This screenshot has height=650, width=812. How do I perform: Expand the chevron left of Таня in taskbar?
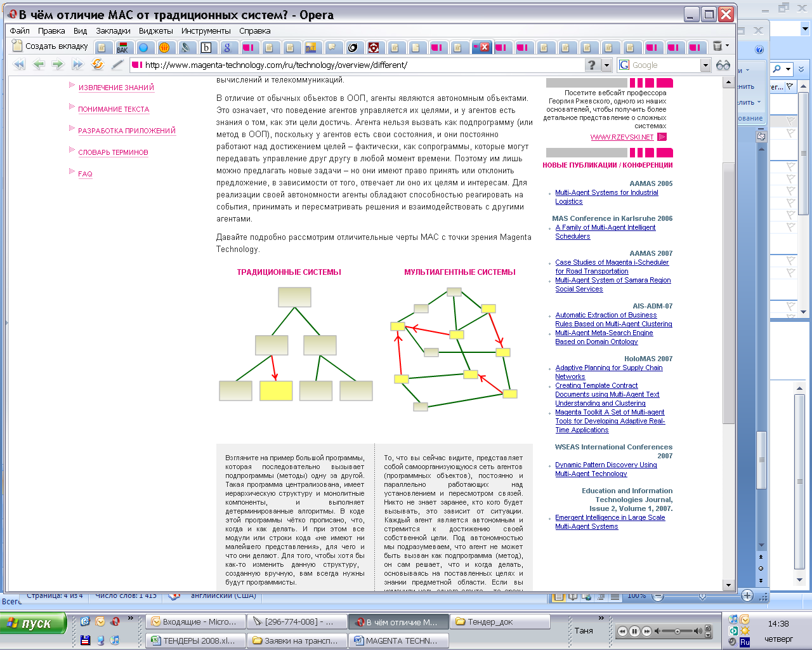(601, 618)
